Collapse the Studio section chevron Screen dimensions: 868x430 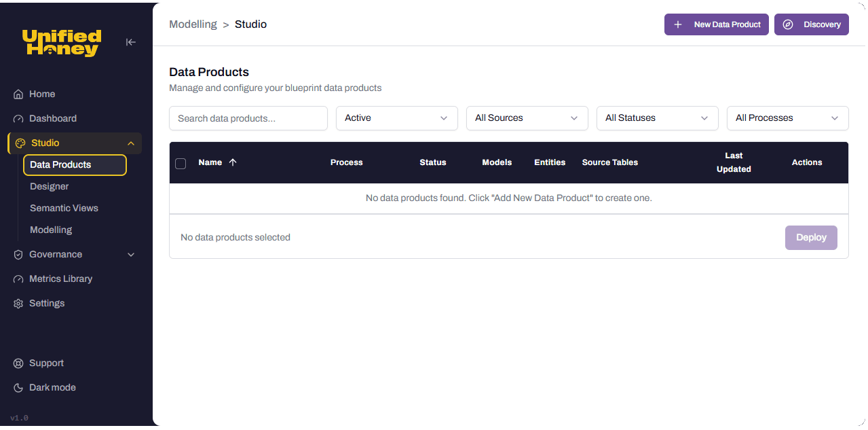point(131,143)
